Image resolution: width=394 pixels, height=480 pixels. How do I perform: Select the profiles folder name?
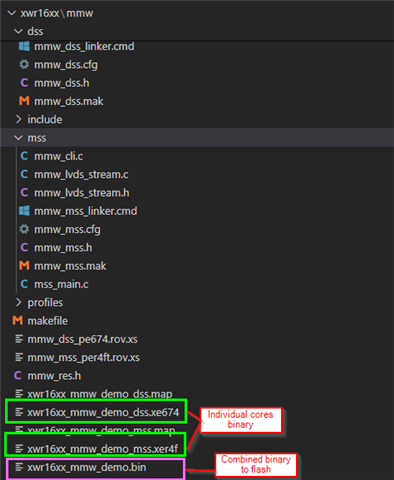point(45,303)
